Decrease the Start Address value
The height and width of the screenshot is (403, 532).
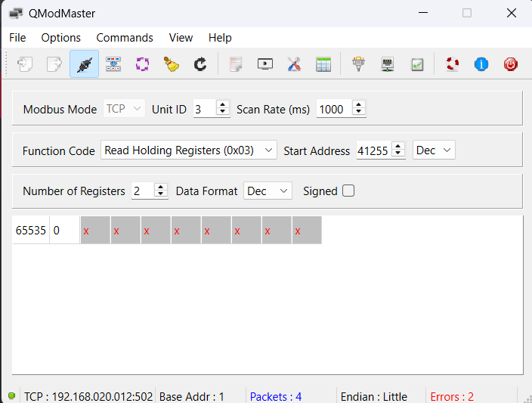pos(398,154)
